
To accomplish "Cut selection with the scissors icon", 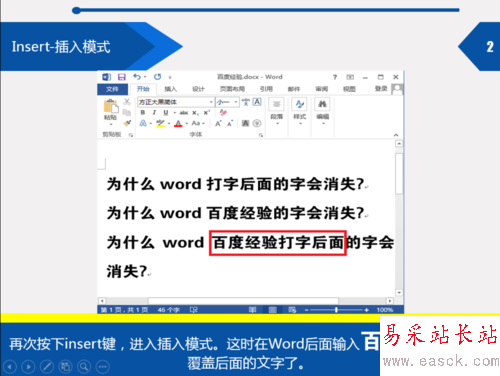I will click(x=127, y=102).
